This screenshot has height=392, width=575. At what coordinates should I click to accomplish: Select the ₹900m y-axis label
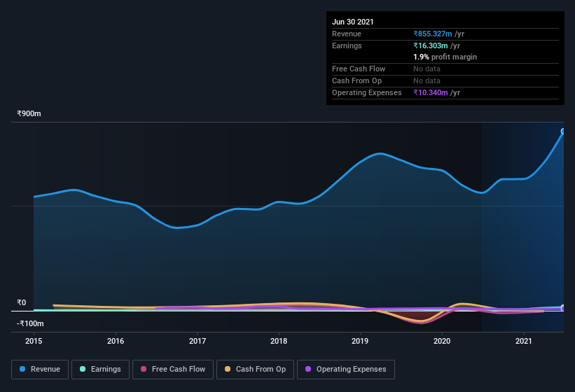29,113
